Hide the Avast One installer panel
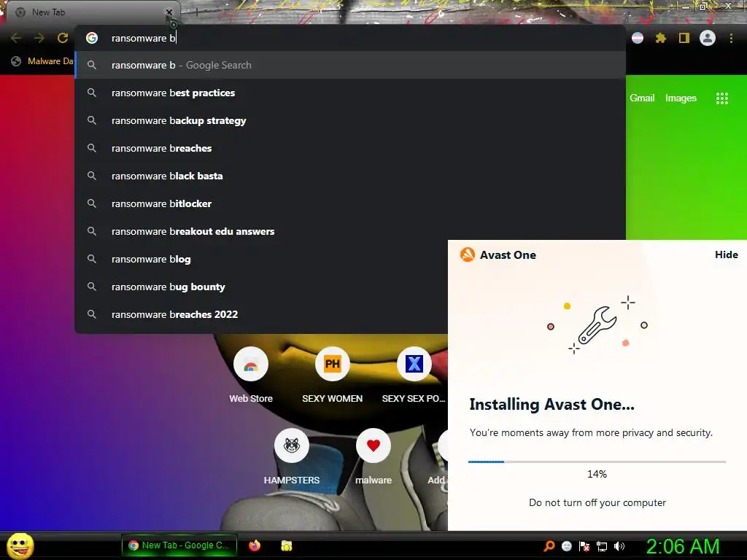This screenshot has width=747, height=560. click(726, 254)
